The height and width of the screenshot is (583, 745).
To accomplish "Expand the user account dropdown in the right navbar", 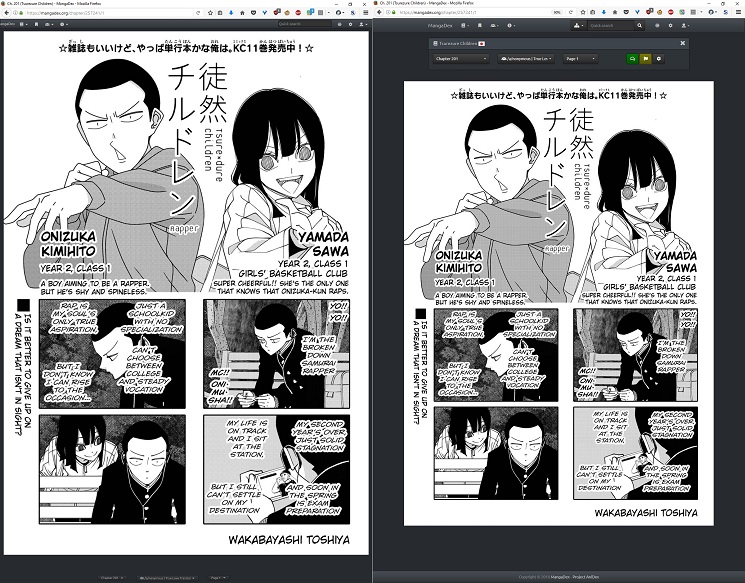I will pos(685,25).
